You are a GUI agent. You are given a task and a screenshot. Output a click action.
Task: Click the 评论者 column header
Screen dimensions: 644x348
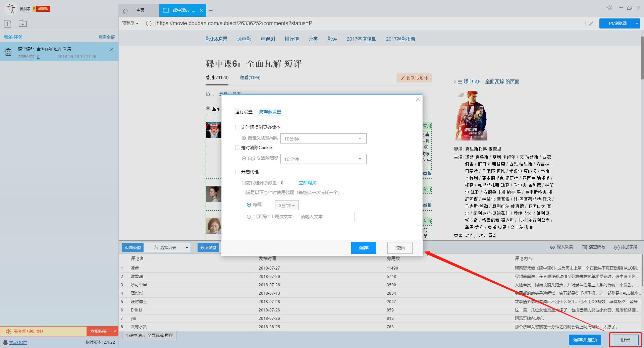[193, 258]
